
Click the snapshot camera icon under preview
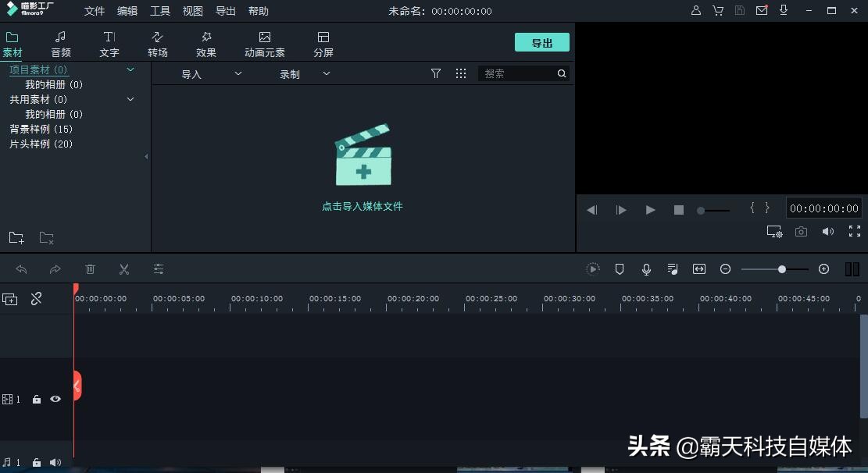coord(801,231)
